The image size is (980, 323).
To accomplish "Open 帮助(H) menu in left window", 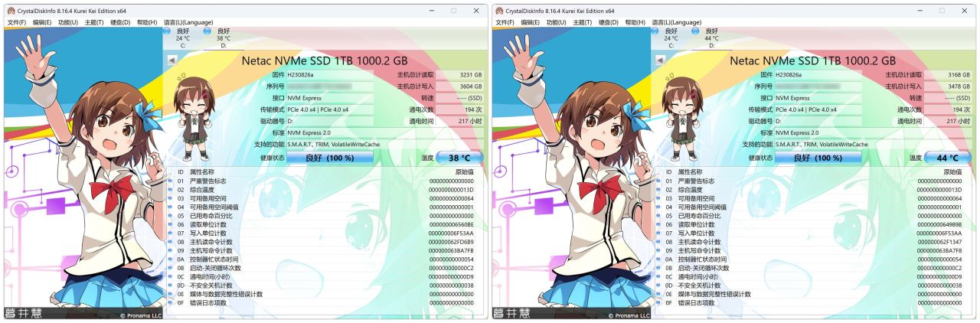I will coord(147,23).
